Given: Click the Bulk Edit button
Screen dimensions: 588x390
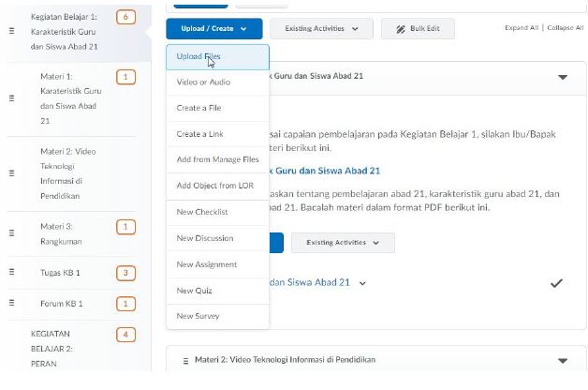Looking at the screenshot, I should tap(418, 28).
